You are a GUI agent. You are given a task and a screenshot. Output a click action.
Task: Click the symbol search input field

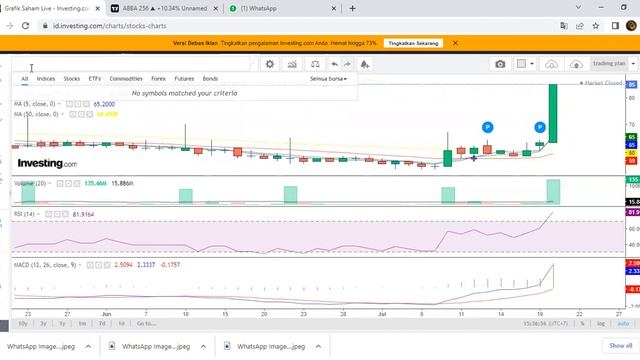pos(131,64)
